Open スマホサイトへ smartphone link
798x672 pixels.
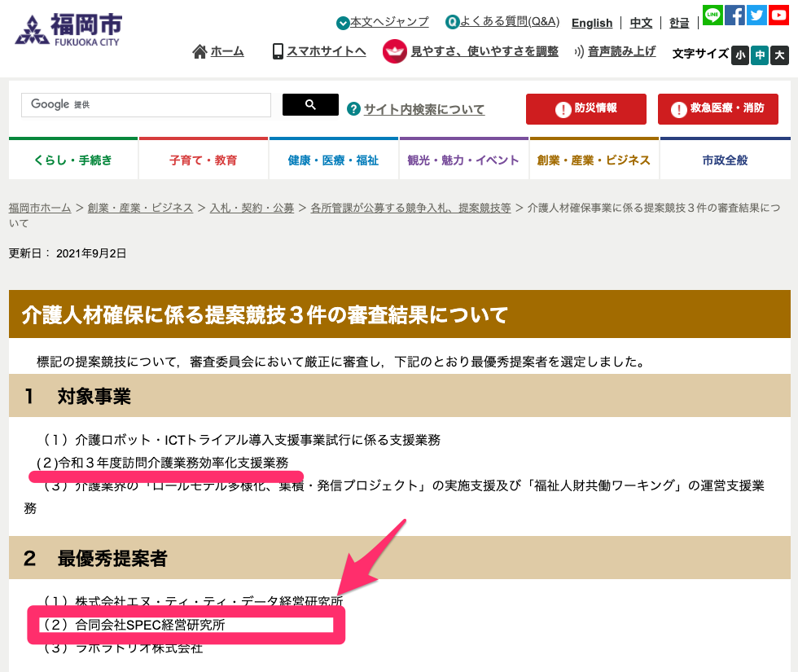318,51
